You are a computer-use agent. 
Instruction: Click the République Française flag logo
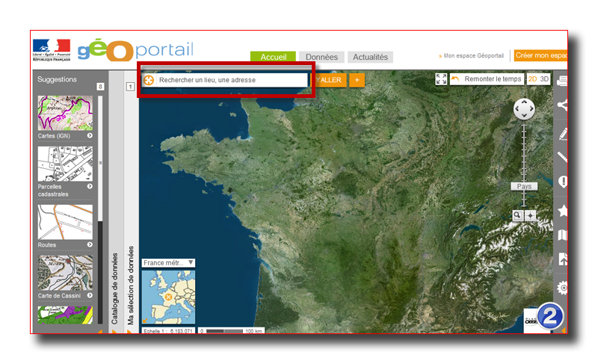click(52, 50)
